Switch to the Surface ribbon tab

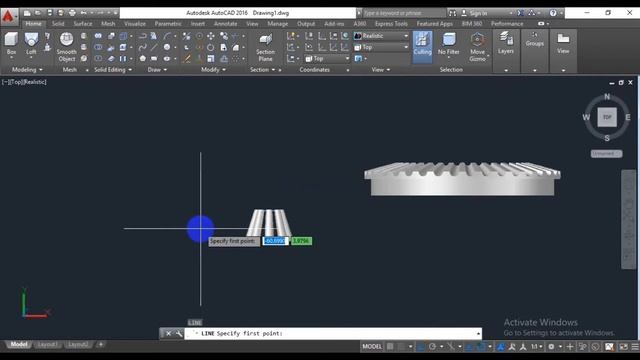[82, 24]
